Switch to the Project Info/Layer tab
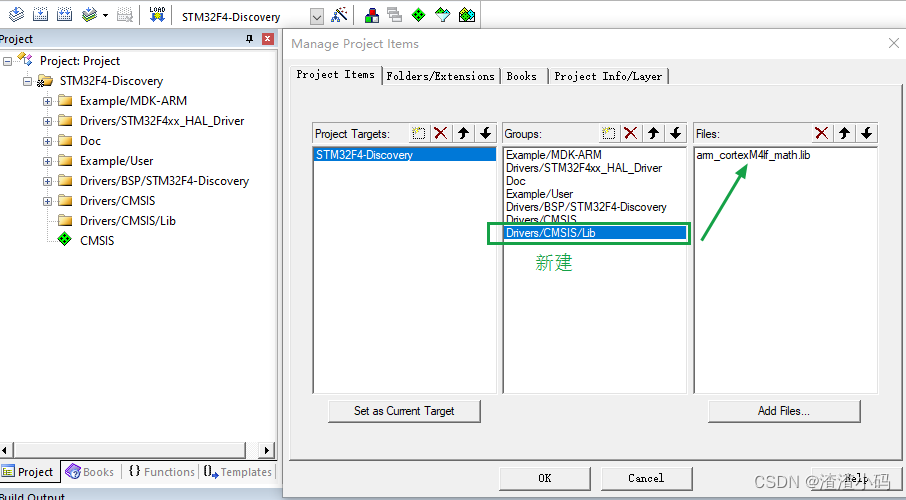 [x=608, y=76]
